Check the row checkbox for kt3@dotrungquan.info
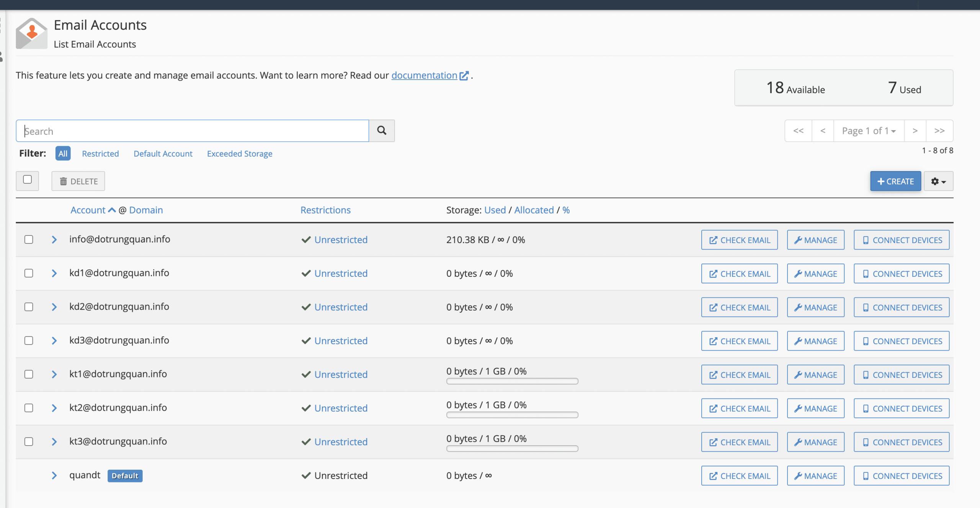 [29, 441]
